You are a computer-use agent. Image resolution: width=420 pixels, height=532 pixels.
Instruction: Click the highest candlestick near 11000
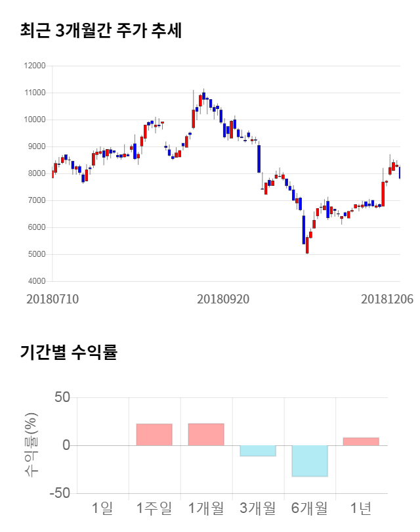pyautogui.click(x=204, y=96)
